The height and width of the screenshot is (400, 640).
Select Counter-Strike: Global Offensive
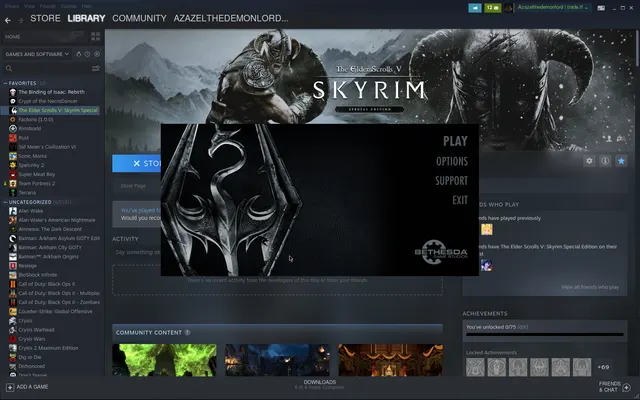[55, 311]
